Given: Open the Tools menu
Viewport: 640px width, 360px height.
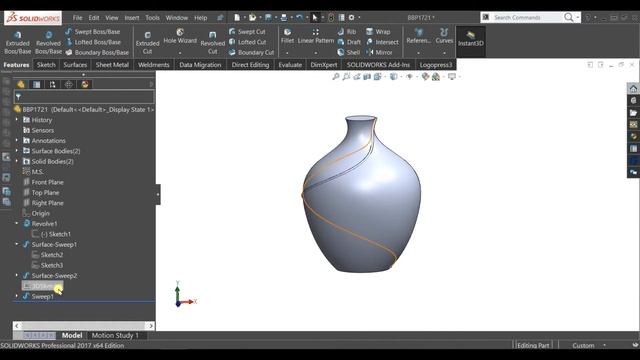Looking at the screenshot, I should tap(152, 18).
